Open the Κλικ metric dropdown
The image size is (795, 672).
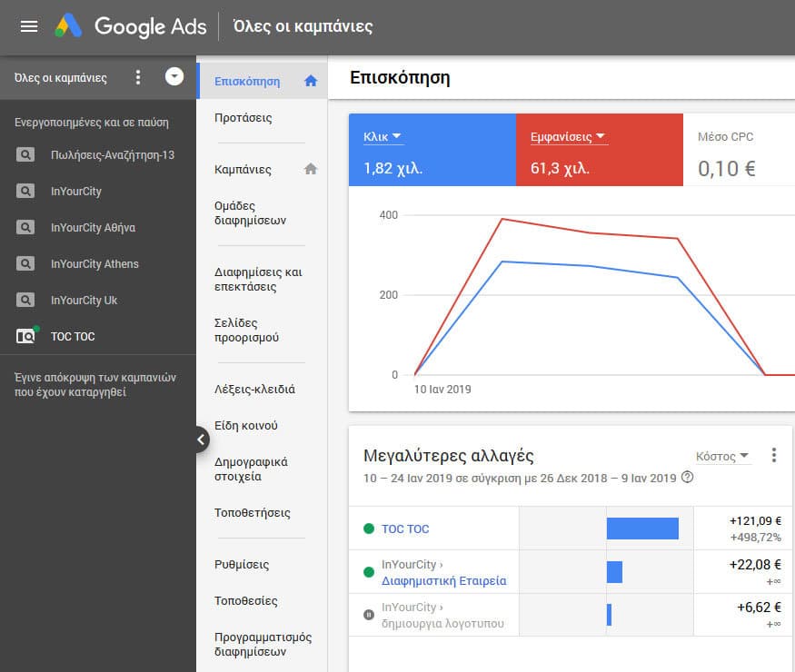pos(383,136)
